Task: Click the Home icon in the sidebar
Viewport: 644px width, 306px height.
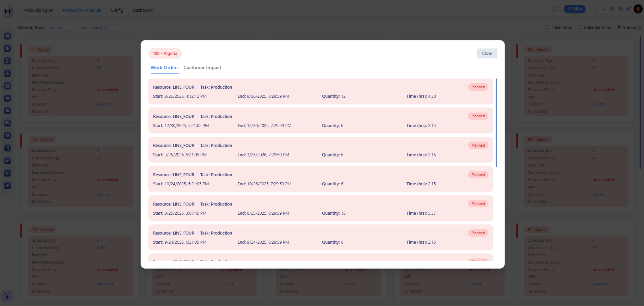Action: [x=7, y=36]
